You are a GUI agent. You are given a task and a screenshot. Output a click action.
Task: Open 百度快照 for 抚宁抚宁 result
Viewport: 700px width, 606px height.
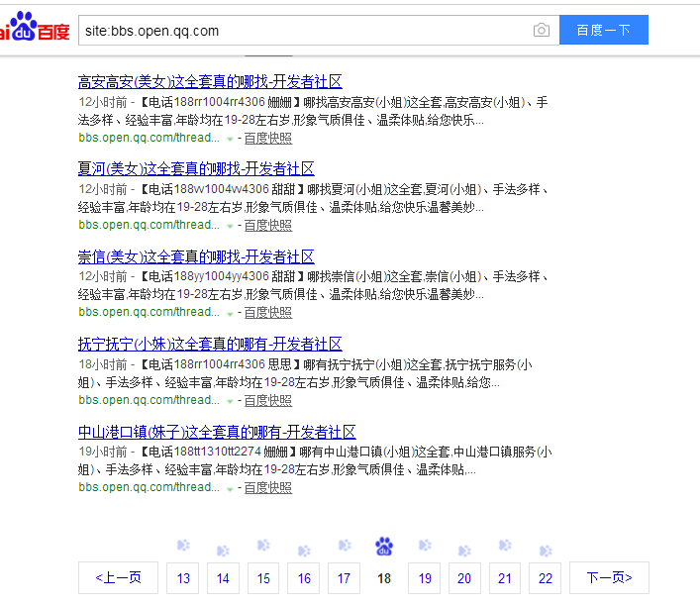click(x=268, y=400)
